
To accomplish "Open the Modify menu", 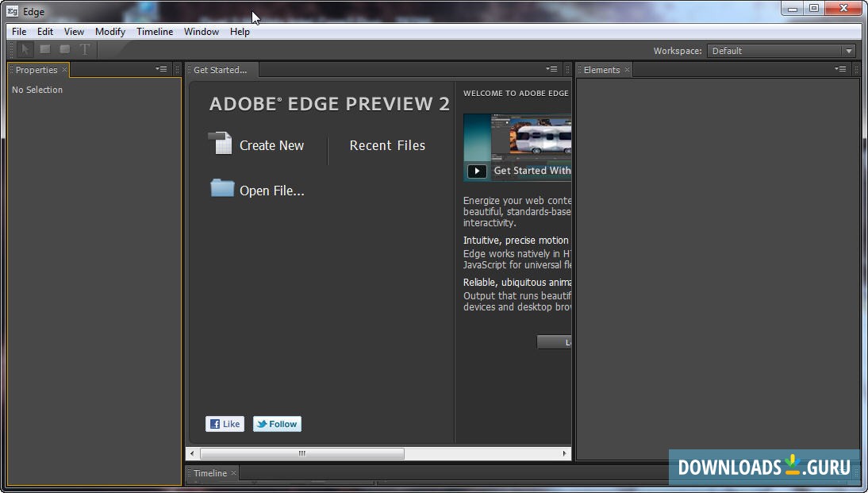I will 110,32.
